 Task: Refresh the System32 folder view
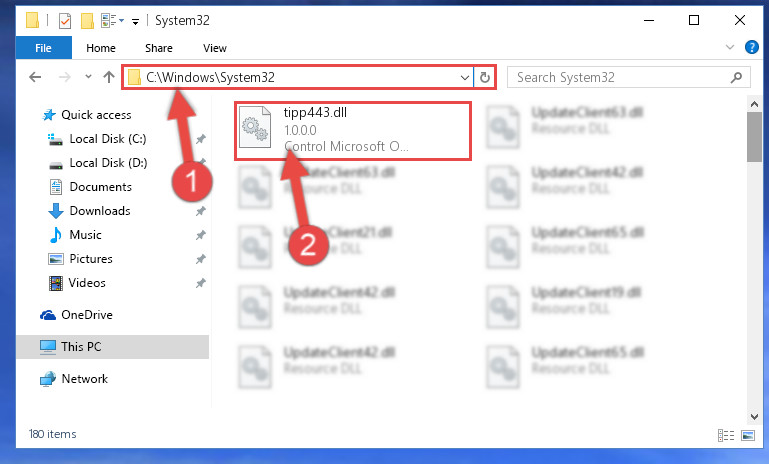coord(485,77)
